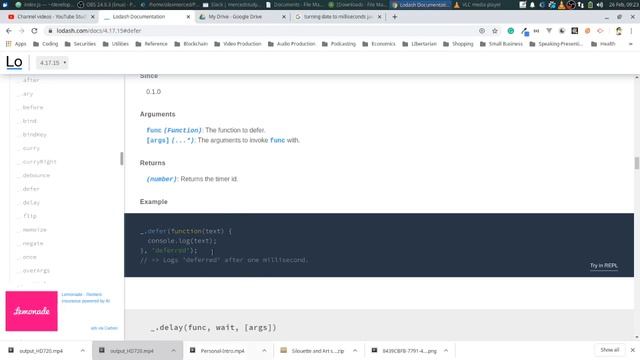
Task: Open Downloads File Manager taskbar window
Action: click(356, 5)
